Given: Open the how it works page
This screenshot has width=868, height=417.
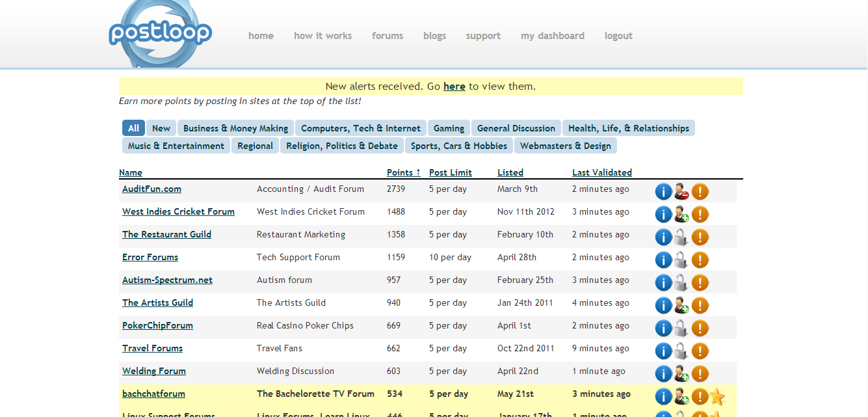Looking at the screenshot, I should point(322,36).
